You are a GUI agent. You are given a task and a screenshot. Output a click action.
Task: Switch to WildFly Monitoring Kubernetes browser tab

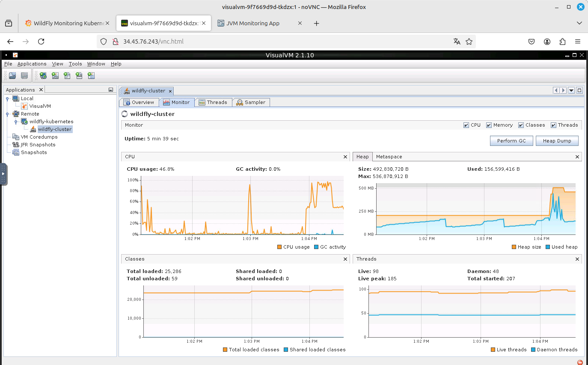click(x=68, y=23)
